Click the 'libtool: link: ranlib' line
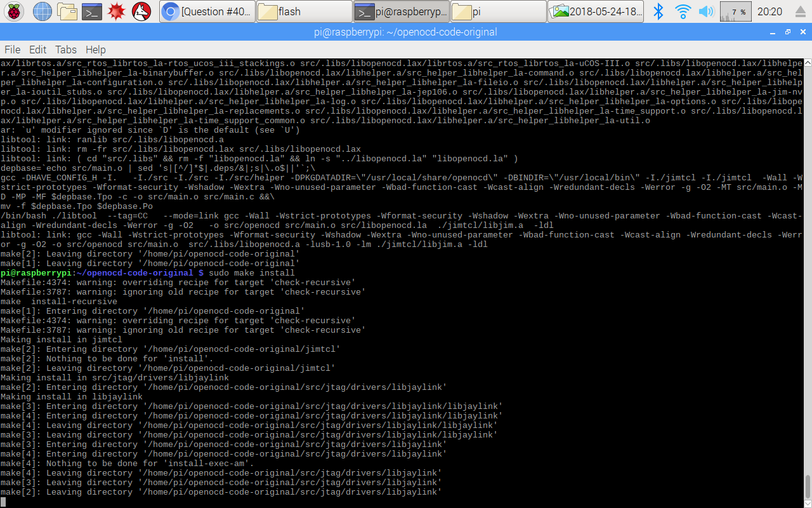This screenshot has height=508, width=812. 112,140
